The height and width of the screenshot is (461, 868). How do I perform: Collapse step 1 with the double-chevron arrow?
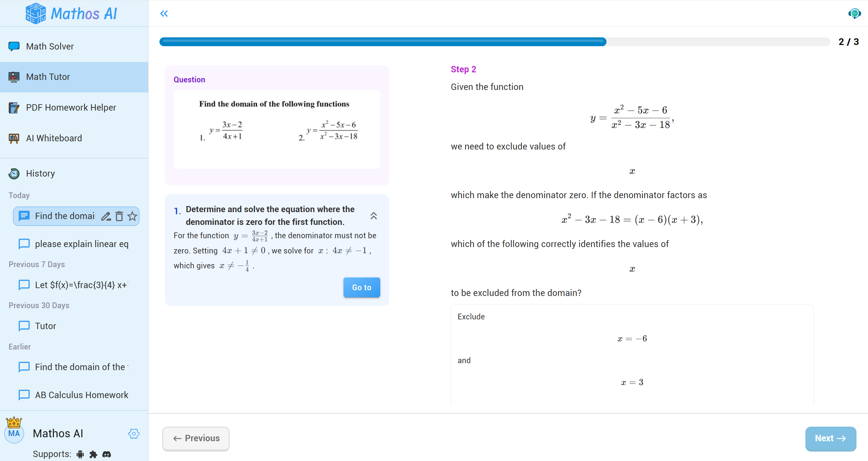[373, 216]
